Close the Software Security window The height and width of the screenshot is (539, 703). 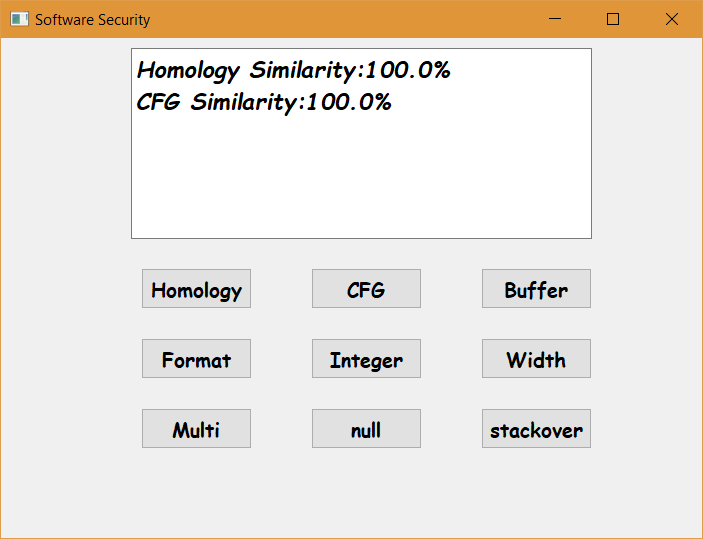(x=672, y=19)
